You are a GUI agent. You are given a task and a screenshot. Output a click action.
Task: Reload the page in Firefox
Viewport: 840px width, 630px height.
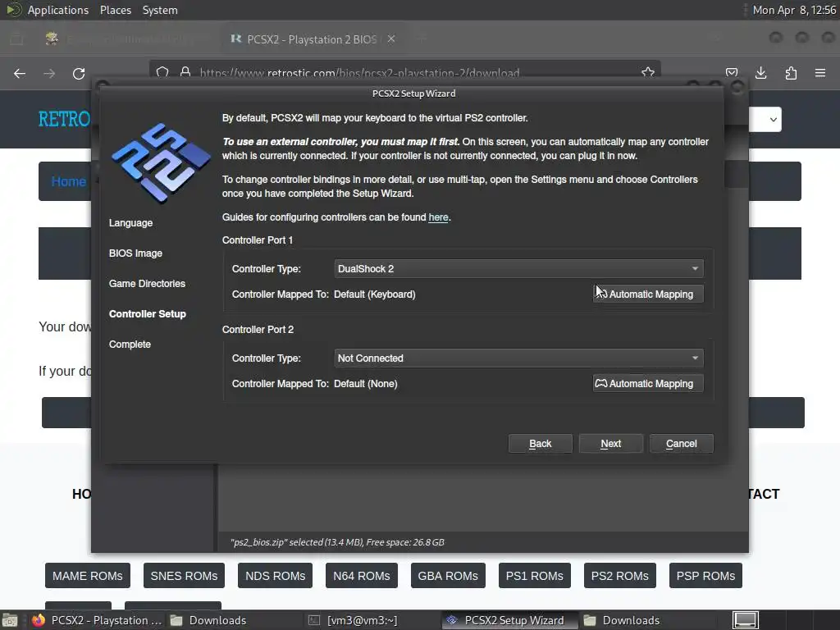point(79,73)
